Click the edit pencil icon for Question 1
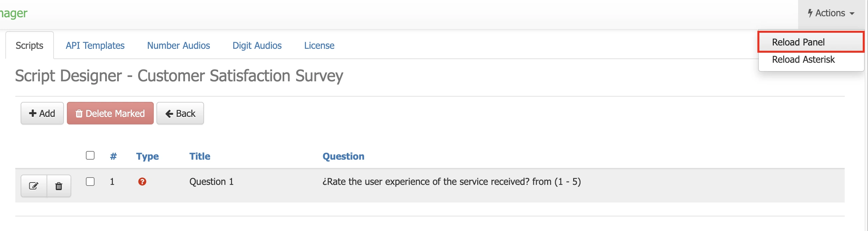 pos(34,186)
